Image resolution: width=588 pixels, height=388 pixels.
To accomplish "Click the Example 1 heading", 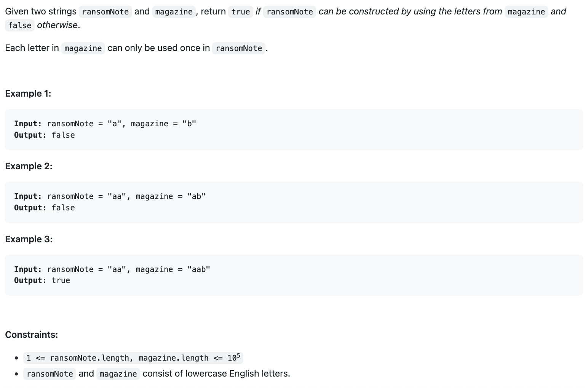I will coord(28,94).
